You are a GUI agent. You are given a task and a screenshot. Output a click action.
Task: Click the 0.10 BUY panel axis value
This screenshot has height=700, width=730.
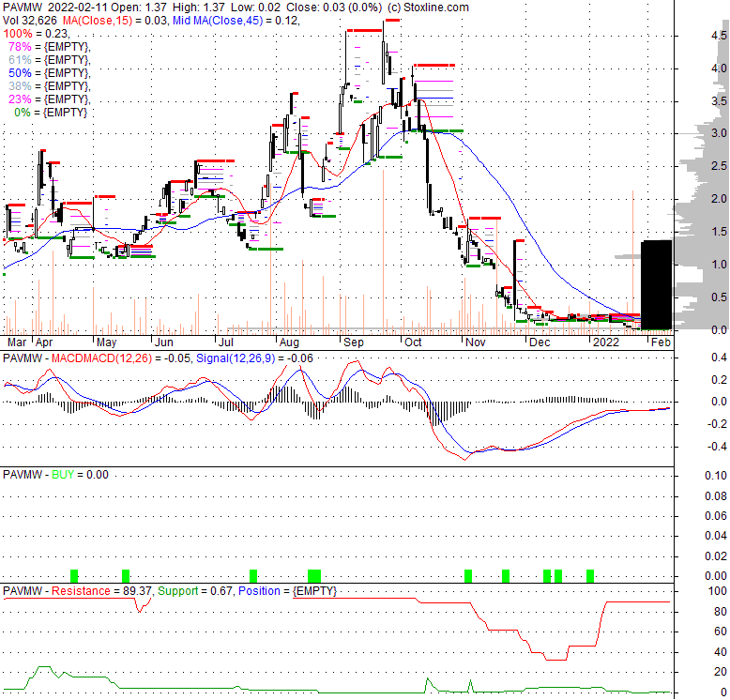pos(716,476)
